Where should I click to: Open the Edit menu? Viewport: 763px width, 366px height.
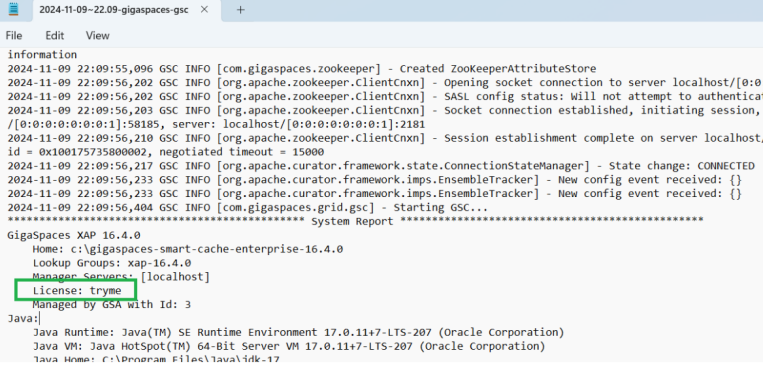pos(54,36)
